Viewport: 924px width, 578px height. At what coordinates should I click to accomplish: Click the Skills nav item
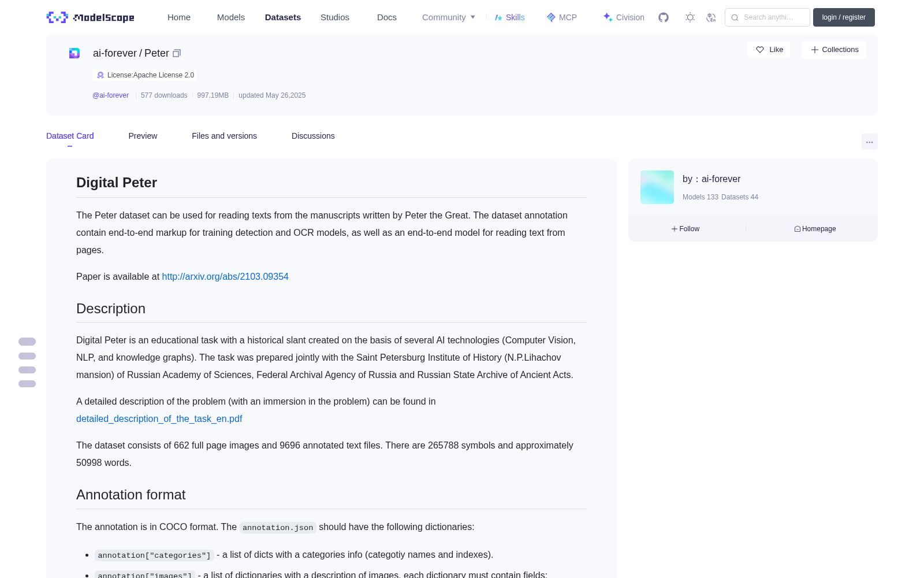510,17
